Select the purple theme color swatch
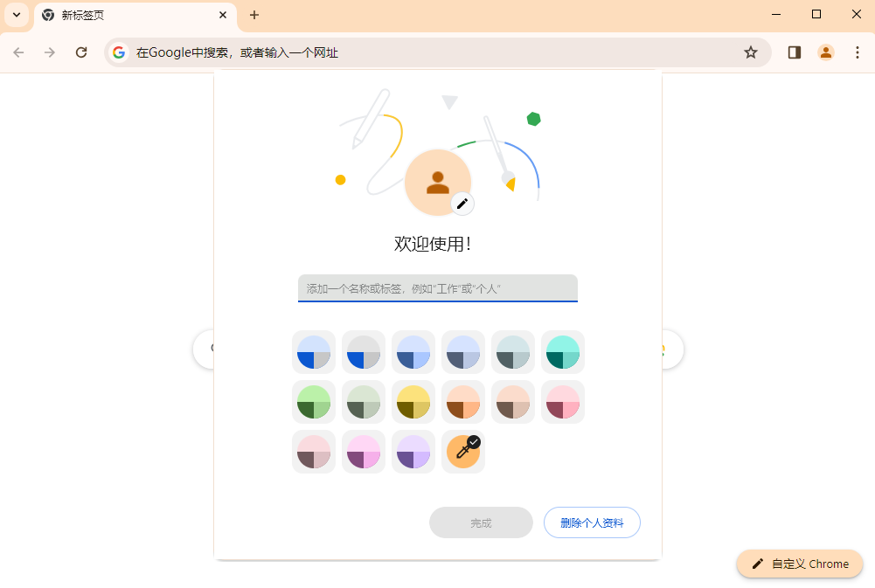Image resolution: width=875 pixels, height=588 pixels. coord(413,452)
